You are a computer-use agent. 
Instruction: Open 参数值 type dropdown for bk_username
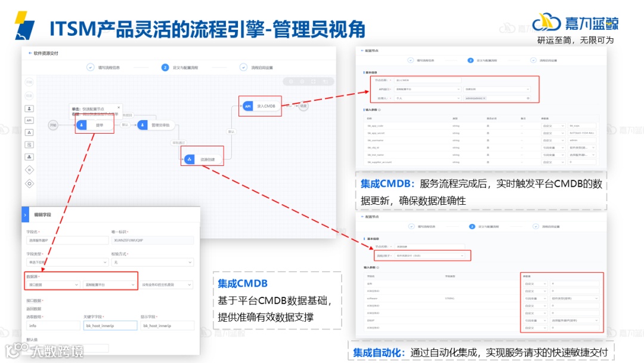553,140
